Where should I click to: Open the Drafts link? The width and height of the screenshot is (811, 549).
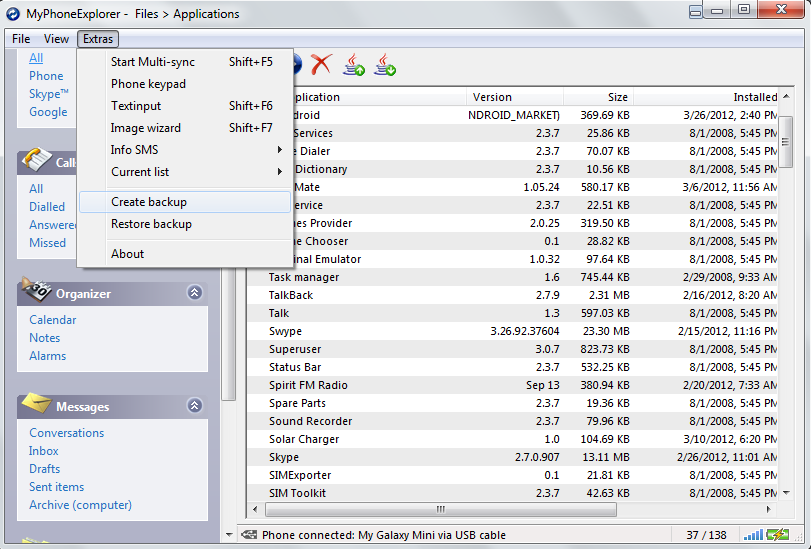[x=44, y=469]
